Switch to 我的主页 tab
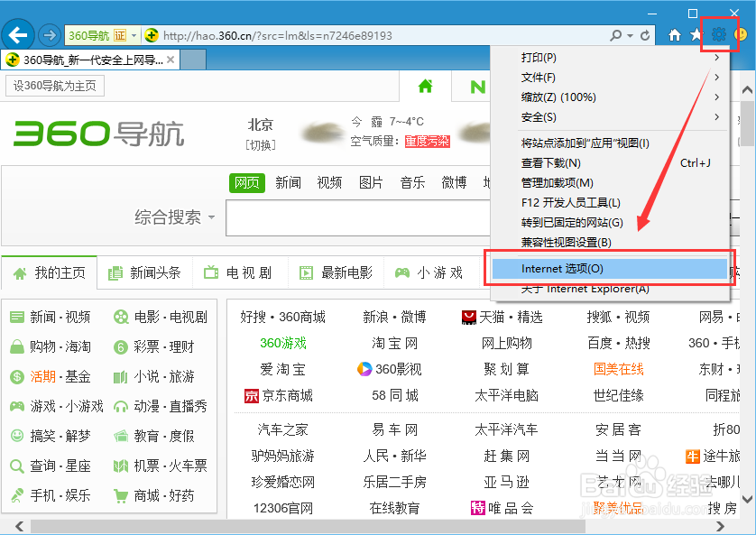This screenshot has width=756, height=535. pyautogui.click(x=50, y=272)
